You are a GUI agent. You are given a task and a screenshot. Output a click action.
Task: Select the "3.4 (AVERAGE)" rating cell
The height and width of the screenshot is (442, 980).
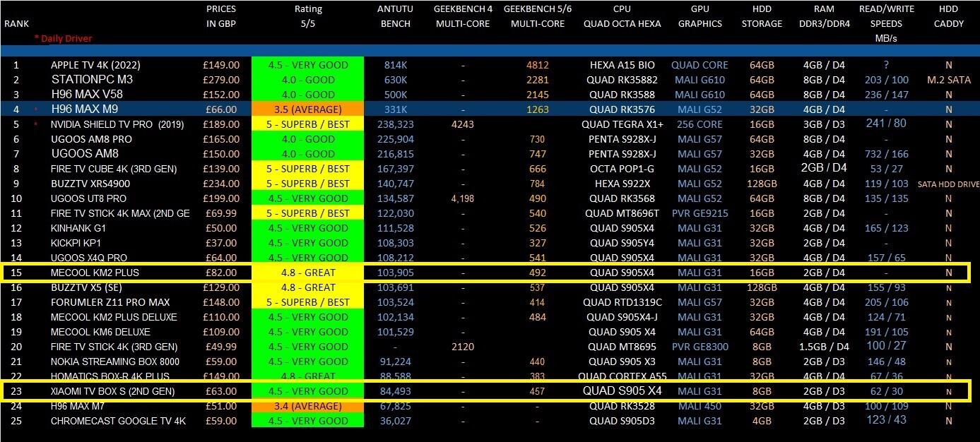point(308,406)
